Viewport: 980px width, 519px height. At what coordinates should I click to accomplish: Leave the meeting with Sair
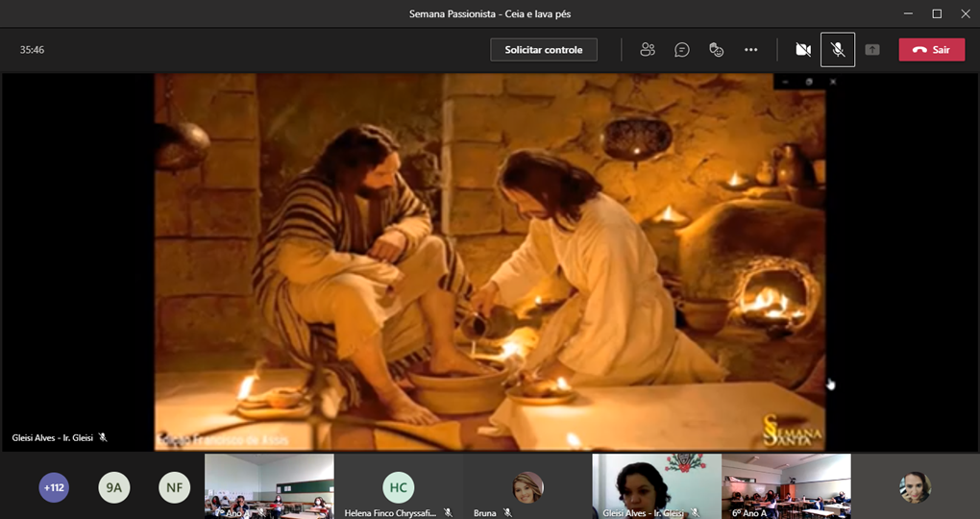(931, 50)
